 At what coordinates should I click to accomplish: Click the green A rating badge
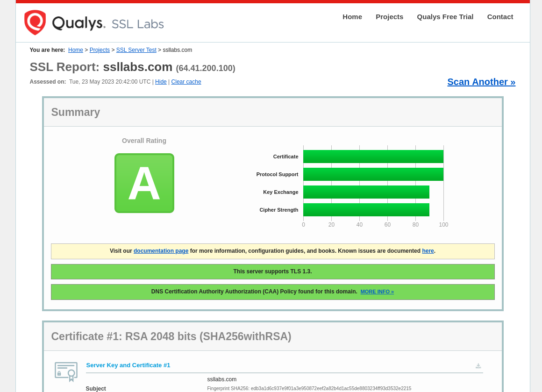[144, 183]
